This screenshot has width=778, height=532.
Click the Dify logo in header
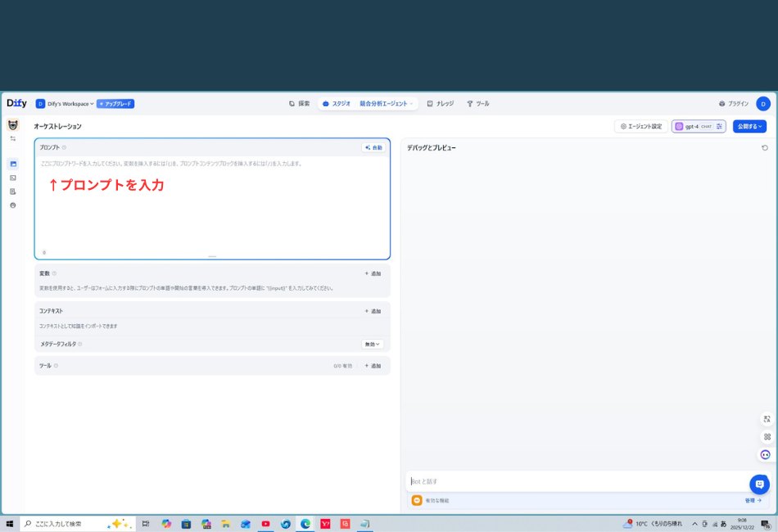point(16,104)
